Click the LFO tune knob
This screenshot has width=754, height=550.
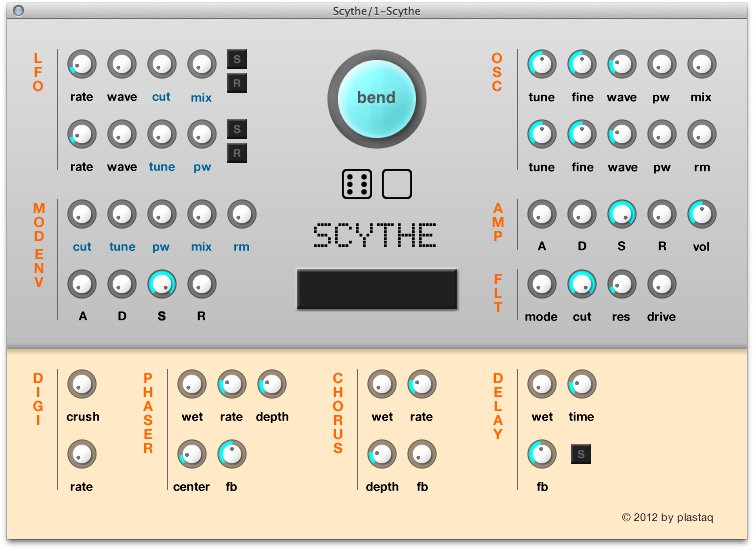click(x=162, y=134)
